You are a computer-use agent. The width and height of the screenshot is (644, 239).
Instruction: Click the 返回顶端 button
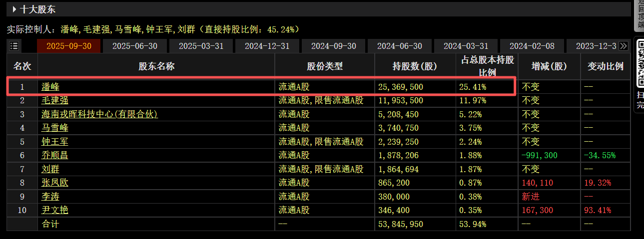tap(639, 14)
